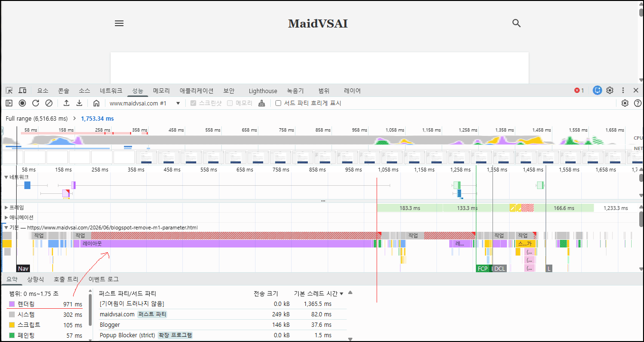
Task: Click the DCL marker
Action: point(499,268)
